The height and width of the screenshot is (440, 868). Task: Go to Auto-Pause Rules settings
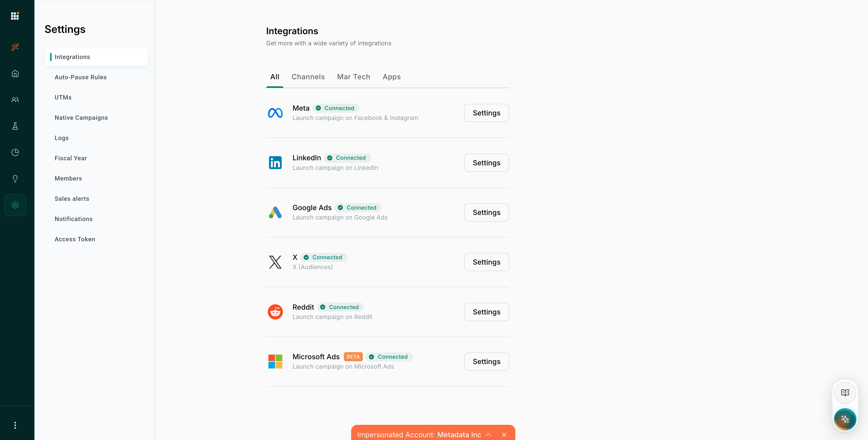coord(80,77)
